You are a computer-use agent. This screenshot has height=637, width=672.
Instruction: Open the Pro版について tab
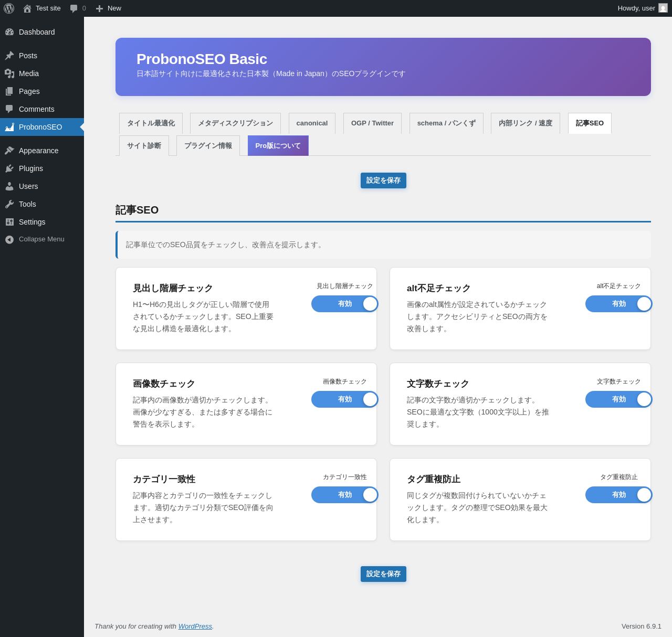coord(278,146)
